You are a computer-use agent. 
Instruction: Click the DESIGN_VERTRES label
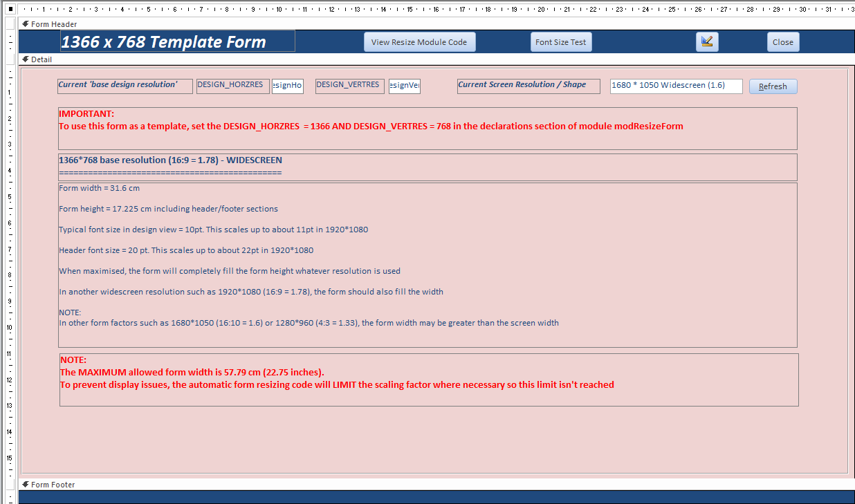350,86
